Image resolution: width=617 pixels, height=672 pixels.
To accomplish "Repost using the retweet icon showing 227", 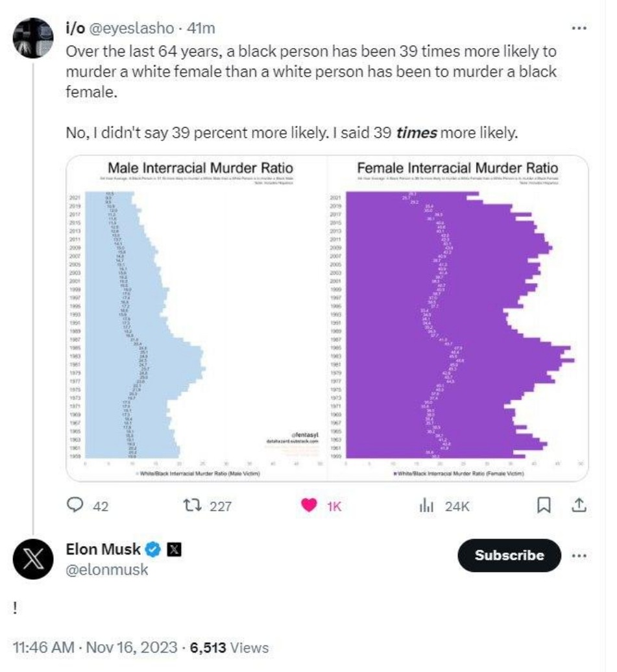I will click(x=192, y=506).
